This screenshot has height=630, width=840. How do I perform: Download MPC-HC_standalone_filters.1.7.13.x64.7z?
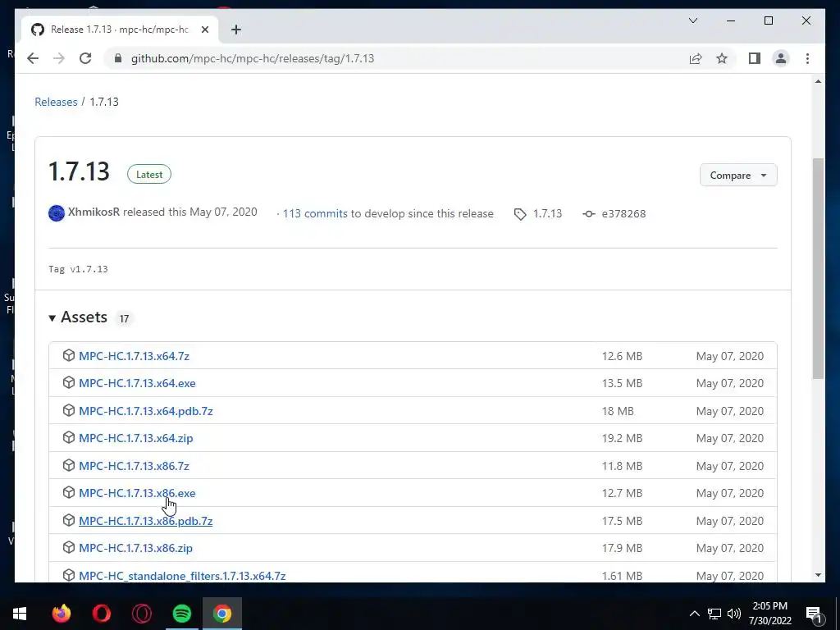[182, 576]
